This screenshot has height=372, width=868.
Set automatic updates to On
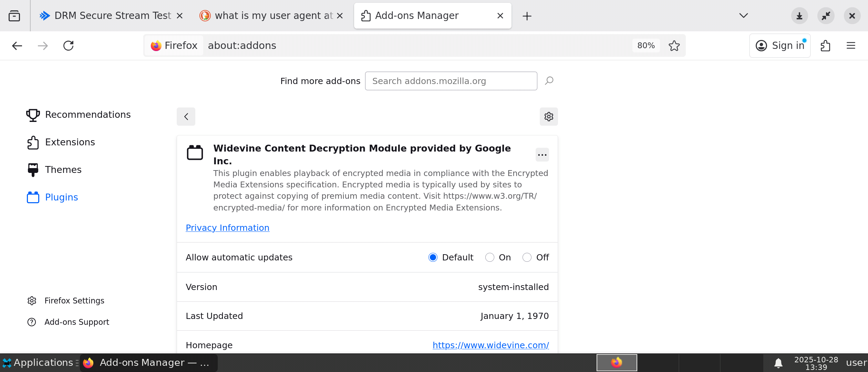[489, 257]
